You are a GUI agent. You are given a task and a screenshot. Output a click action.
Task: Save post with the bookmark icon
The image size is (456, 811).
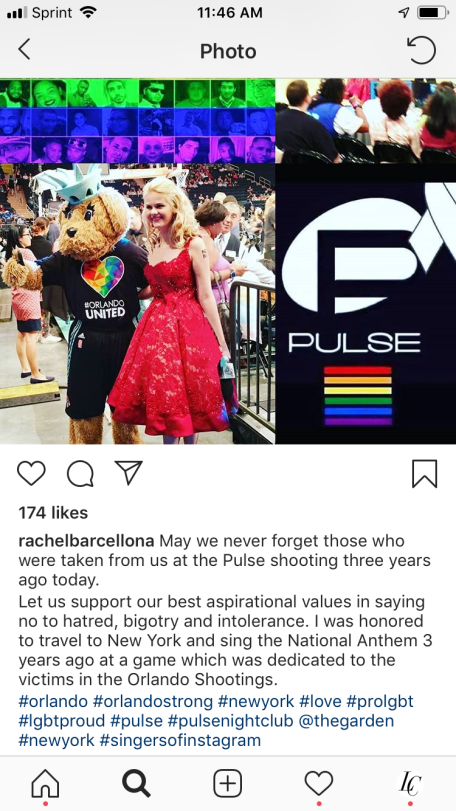pos(424,474)
